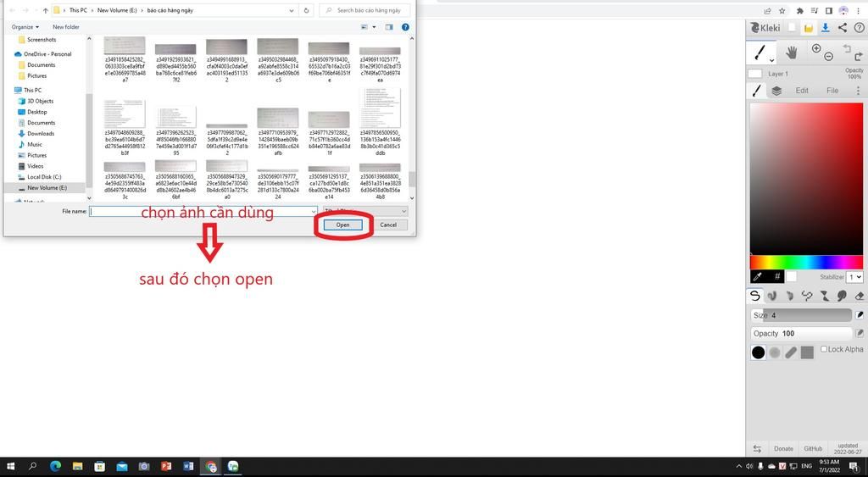Screen dimensions: 868x477
Task: Click the brush Opacity slider
Action: point(800,333)
